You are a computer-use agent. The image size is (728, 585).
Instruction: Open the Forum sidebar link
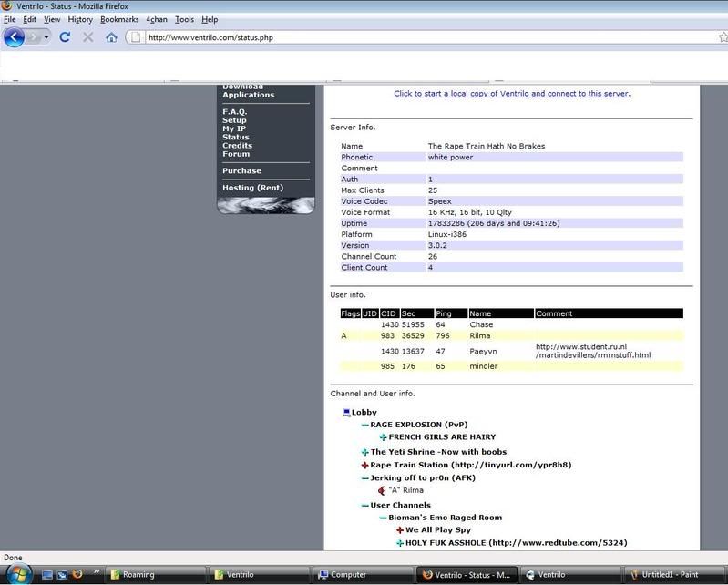pyautogui.click(x=236, y=154)
